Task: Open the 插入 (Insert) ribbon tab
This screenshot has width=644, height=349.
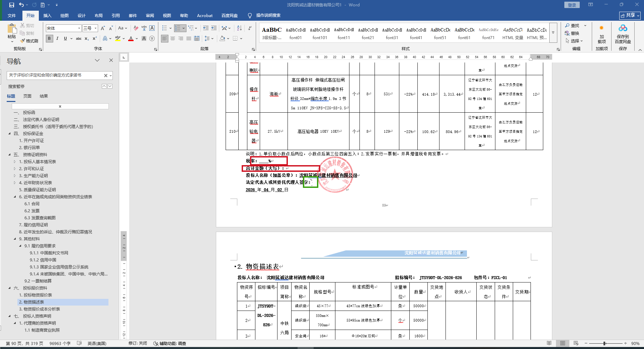Action: [47, 16]
